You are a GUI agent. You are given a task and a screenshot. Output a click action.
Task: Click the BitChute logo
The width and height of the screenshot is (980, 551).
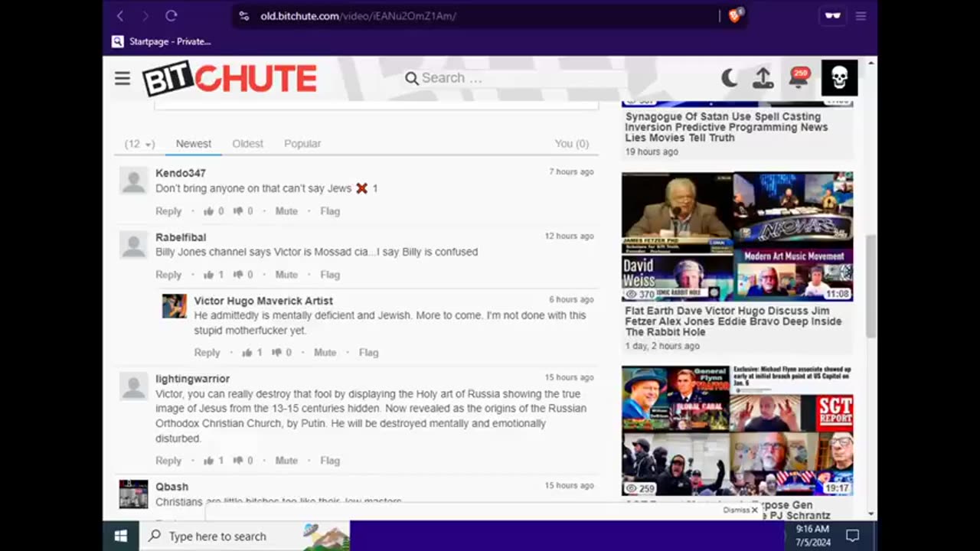tap(230, 79)
